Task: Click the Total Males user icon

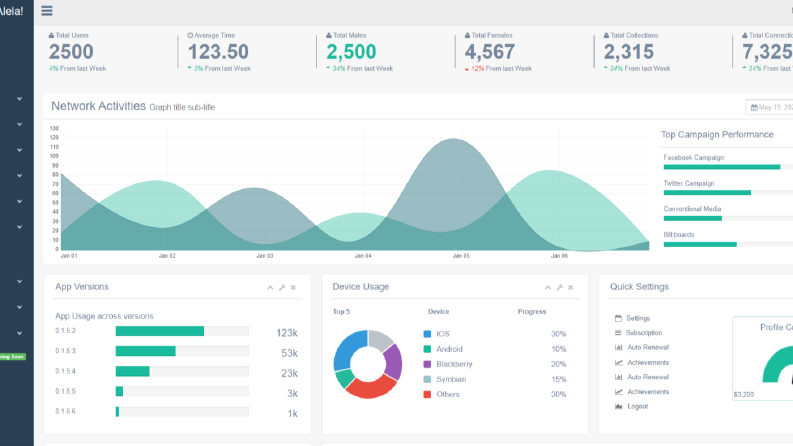Action: tap(329, 35)
